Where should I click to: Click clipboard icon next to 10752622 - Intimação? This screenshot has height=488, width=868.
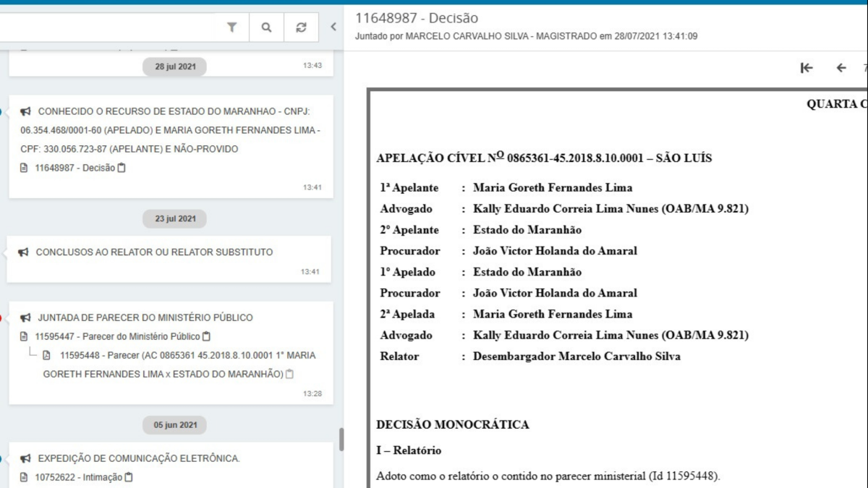click(x=129, y=477)
